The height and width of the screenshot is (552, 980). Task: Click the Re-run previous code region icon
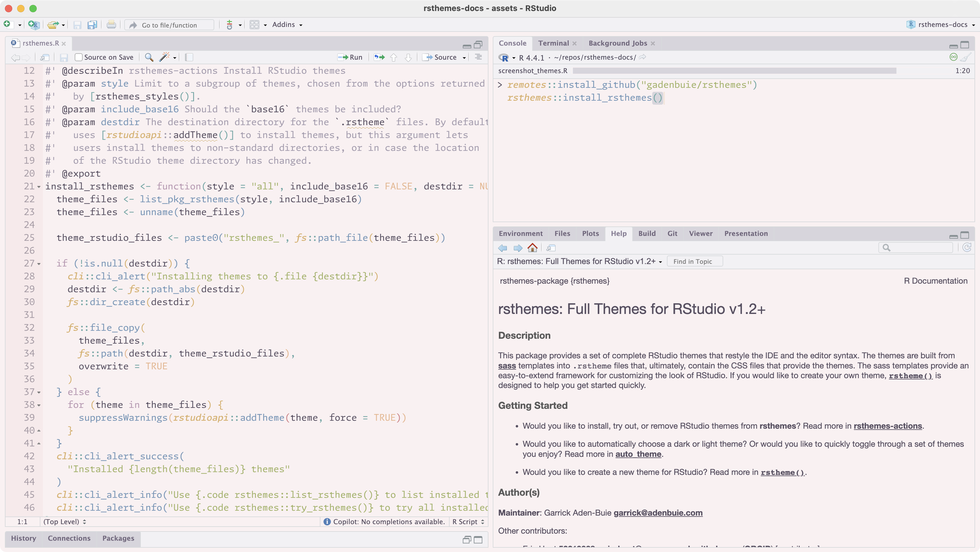379,57
